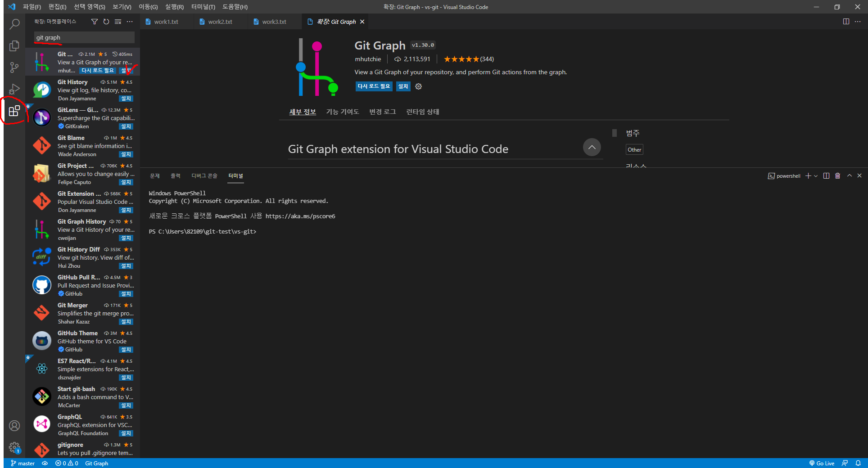The height and width of the screenshot is (468, 868).
Task: Open the Search view in activity bar
Action: [x=14, y=24]
